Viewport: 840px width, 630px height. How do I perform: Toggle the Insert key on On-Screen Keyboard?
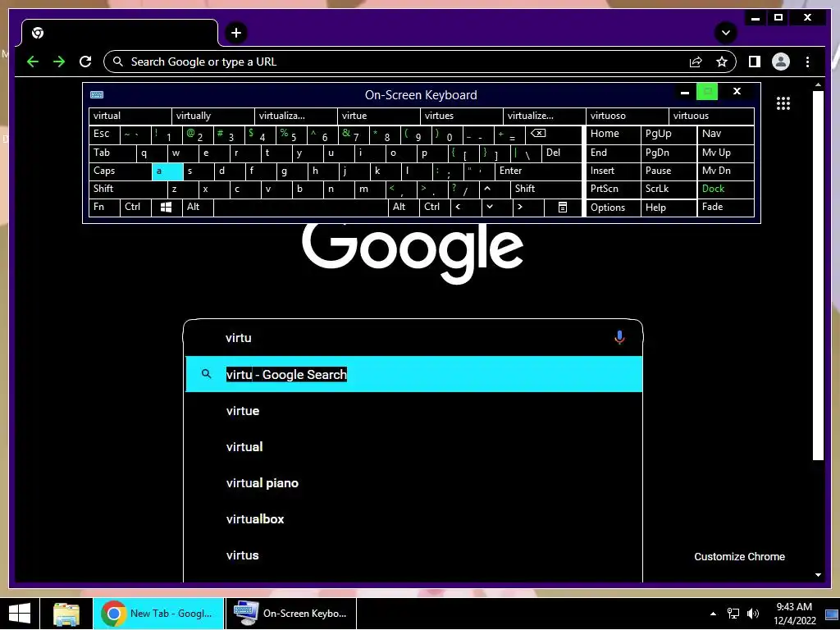click(x=613, y=171)
